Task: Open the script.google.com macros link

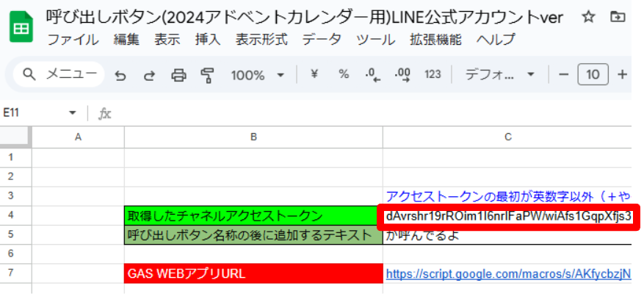Action: coord(508,273)
